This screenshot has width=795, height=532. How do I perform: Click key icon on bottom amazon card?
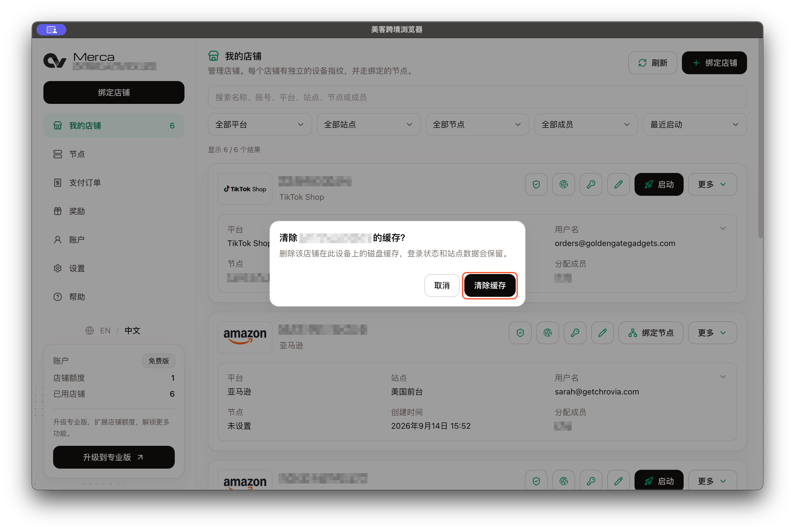pos(591,481)
